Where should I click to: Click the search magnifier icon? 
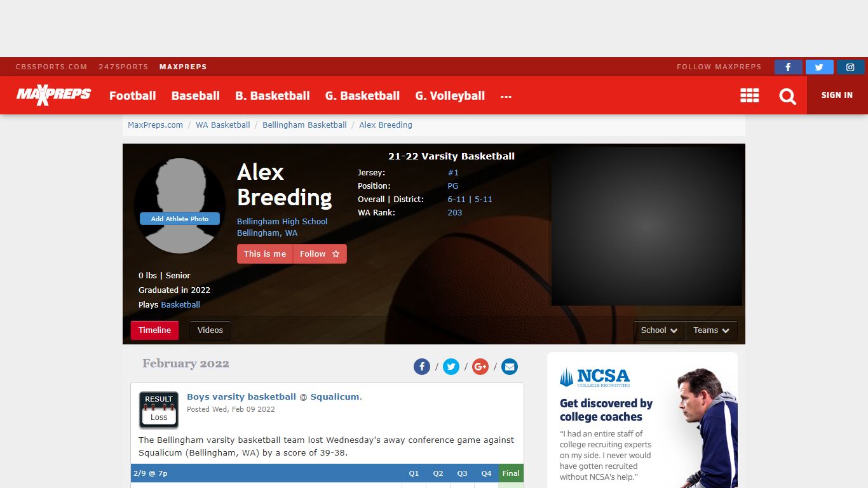(788, 96)
